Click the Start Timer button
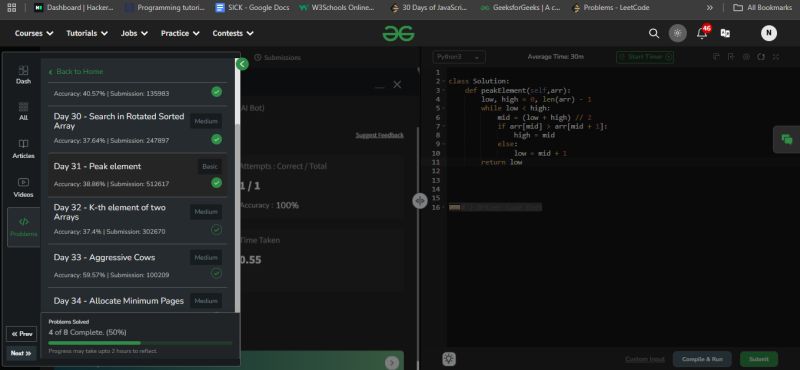Image resolution: width=800 pixels, height=370 pixels. coord(645,57)
